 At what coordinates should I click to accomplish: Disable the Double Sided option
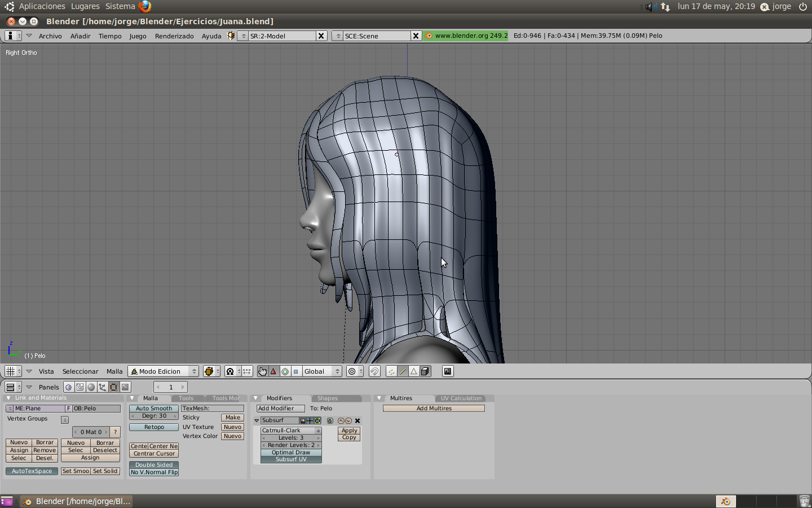(154, 465)
